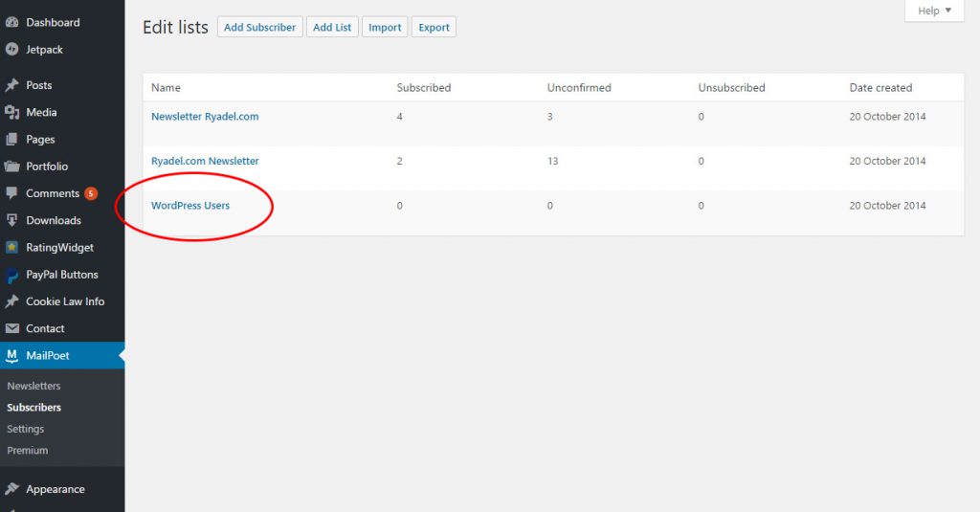Viewport: 980px width, 512px height.
Task: Select the MailPoet menu item
Action: tap(62, 356)
